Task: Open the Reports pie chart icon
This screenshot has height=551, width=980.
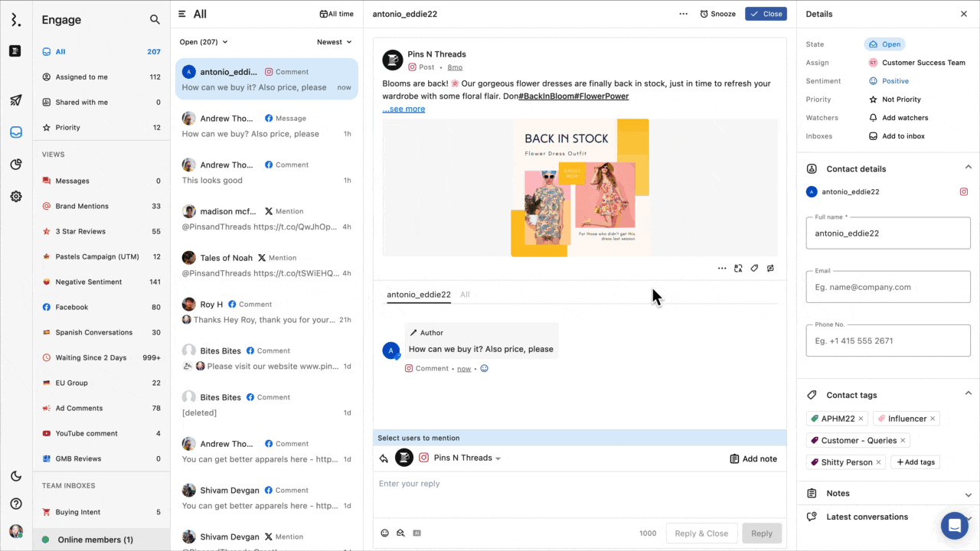Action: tap(15, 165)
